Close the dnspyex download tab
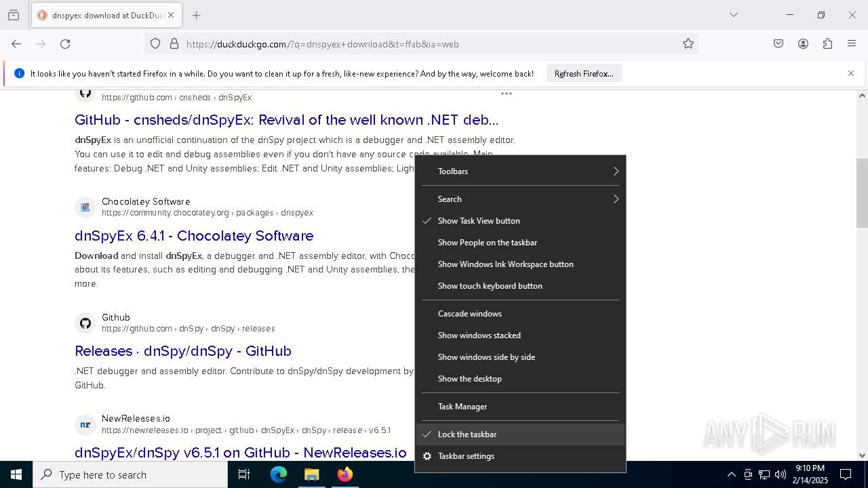This screenshot has width=868, height=488. point(171,15)
